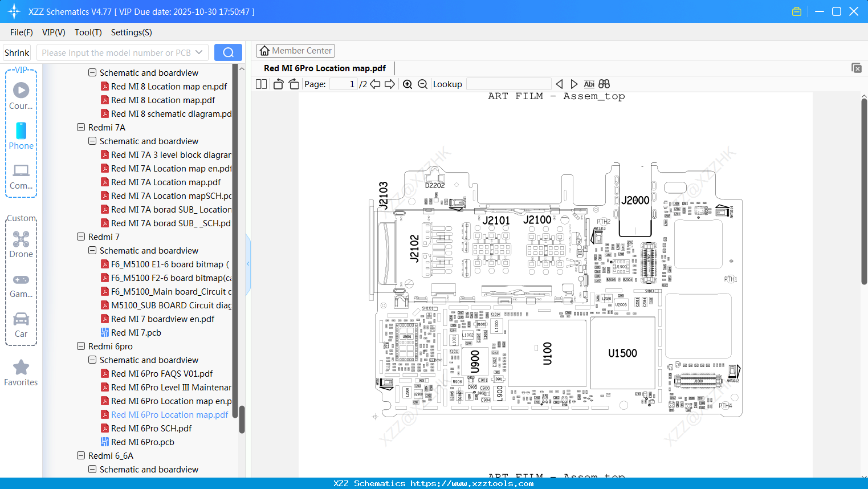Screen dimensions: 868x489
Task: Open the model search dropdown arrow
Action: [x=199, y=52]
